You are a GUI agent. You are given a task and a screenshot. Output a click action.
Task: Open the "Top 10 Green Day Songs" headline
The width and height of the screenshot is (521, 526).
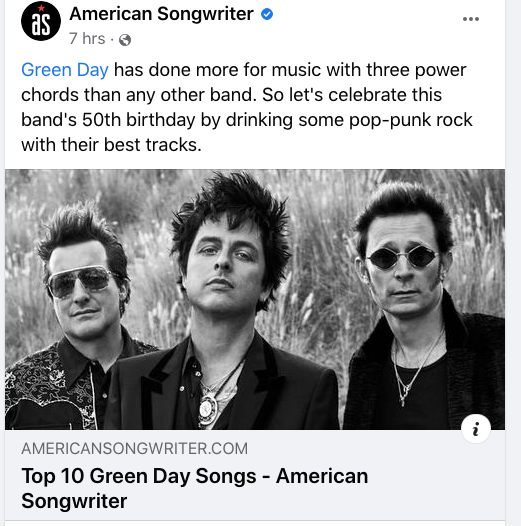pyautogui.click(x=195, y=488)
